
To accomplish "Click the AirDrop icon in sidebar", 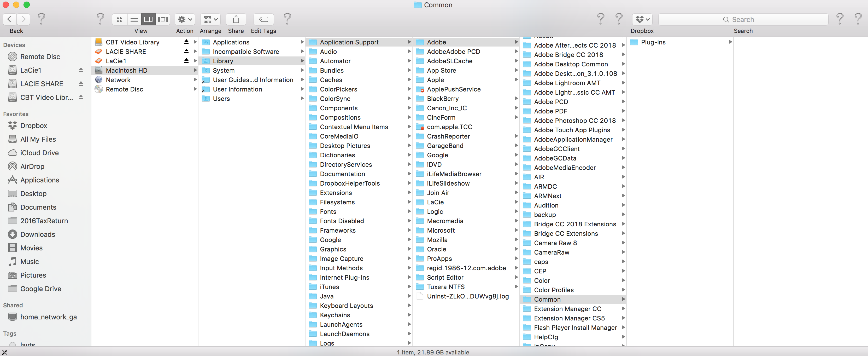I will 13,166.
